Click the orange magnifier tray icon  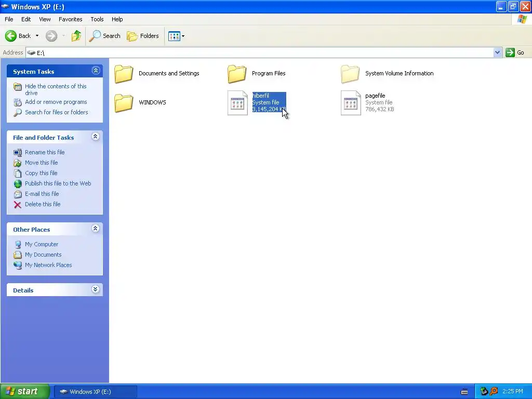[494, 392]
